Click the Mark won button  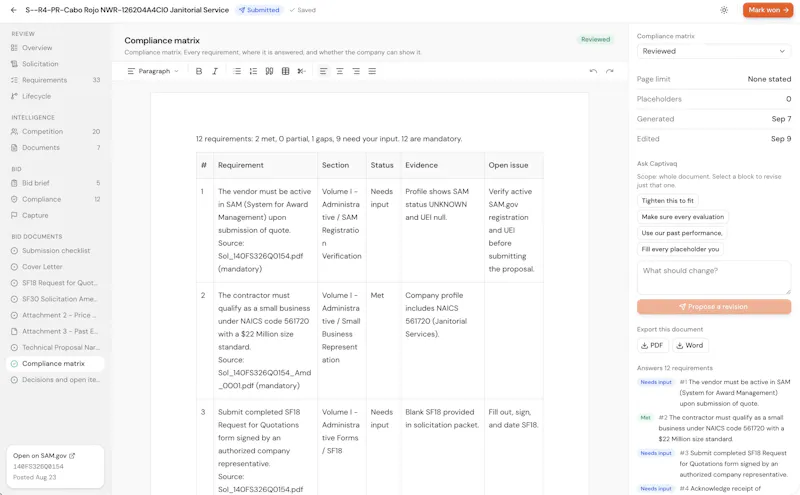click(x=768, y=10)
